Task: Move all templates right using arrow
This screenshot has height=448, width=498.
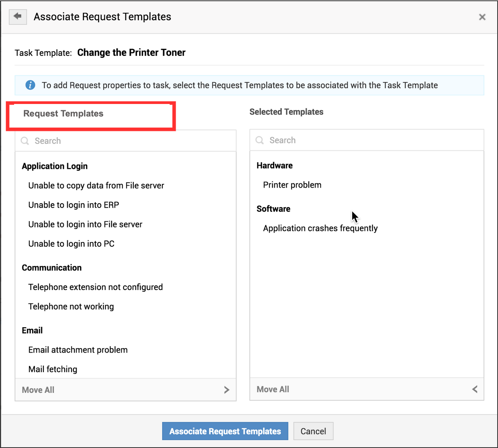Action: 227,390
